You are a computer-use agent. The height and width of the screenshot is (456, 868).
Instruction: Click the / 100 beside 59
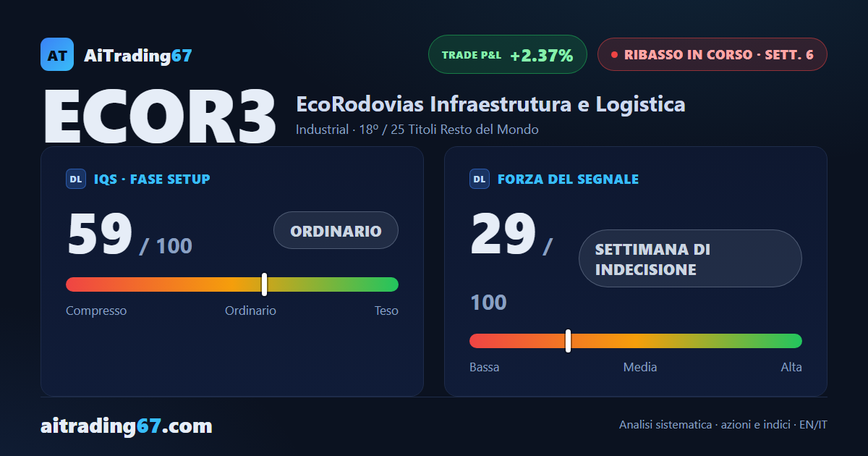[166, 246]
